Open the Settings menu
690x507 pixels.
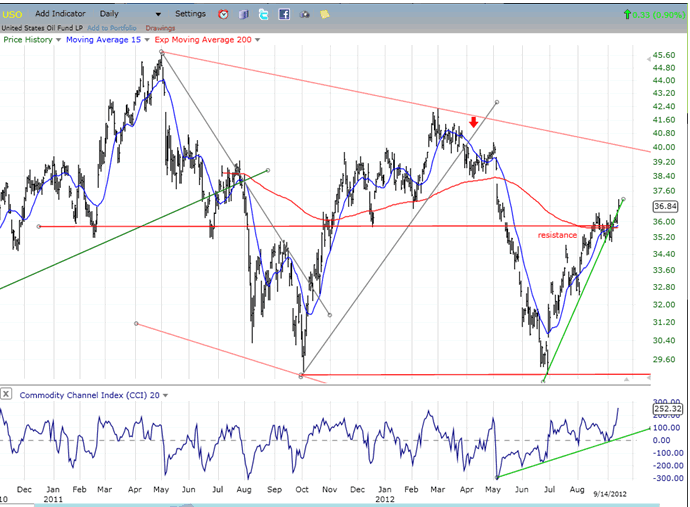[x=190, y=14]
